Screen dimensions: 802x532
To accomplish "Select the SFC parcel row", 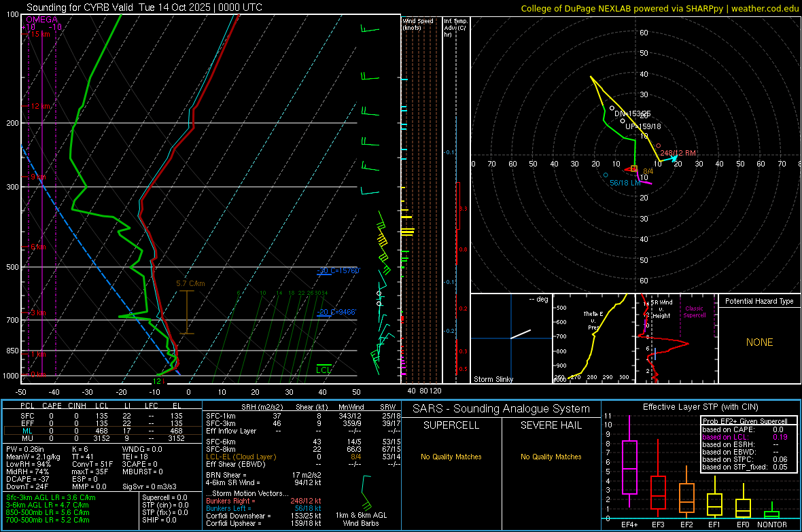I will click(103, 416).
